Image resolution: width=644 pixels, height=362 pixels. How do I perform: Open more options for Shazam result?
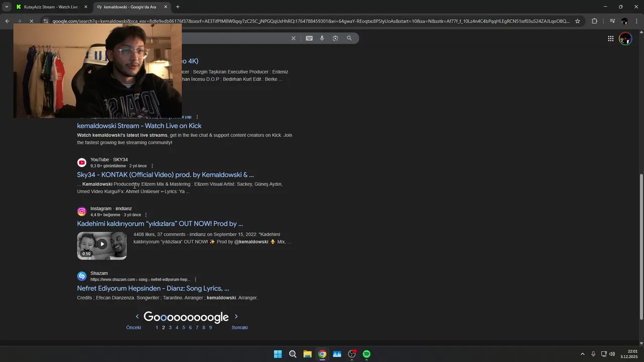click(195, 280)
